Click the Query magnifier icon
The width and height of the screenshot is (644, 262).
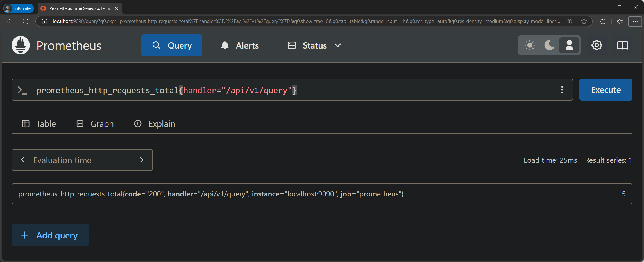157,45
